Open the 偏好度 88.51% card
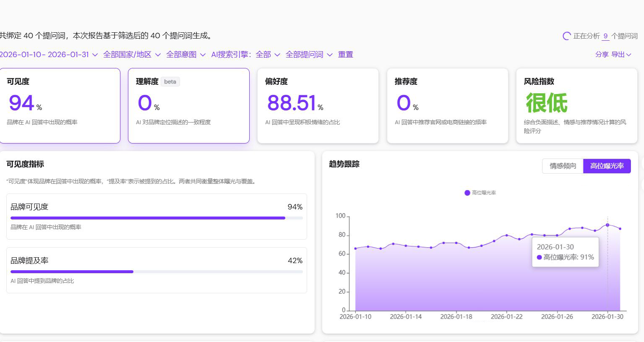The image size is (644, 342). pyautogui.click(x=318, y=106)
